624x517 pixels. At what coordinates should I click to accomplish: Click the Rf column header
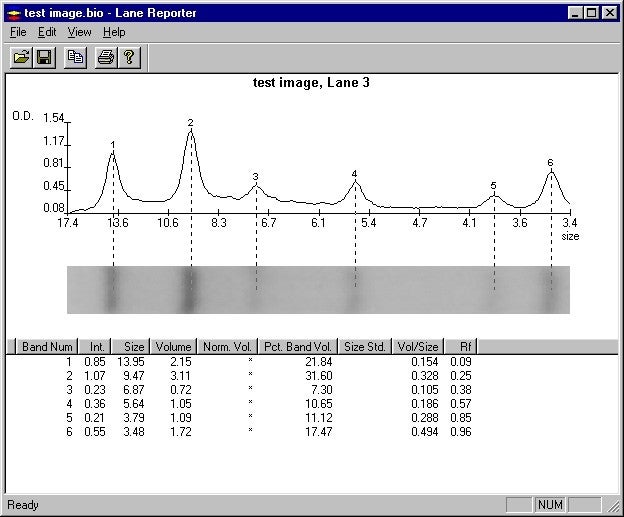click(x=464, y=347)
